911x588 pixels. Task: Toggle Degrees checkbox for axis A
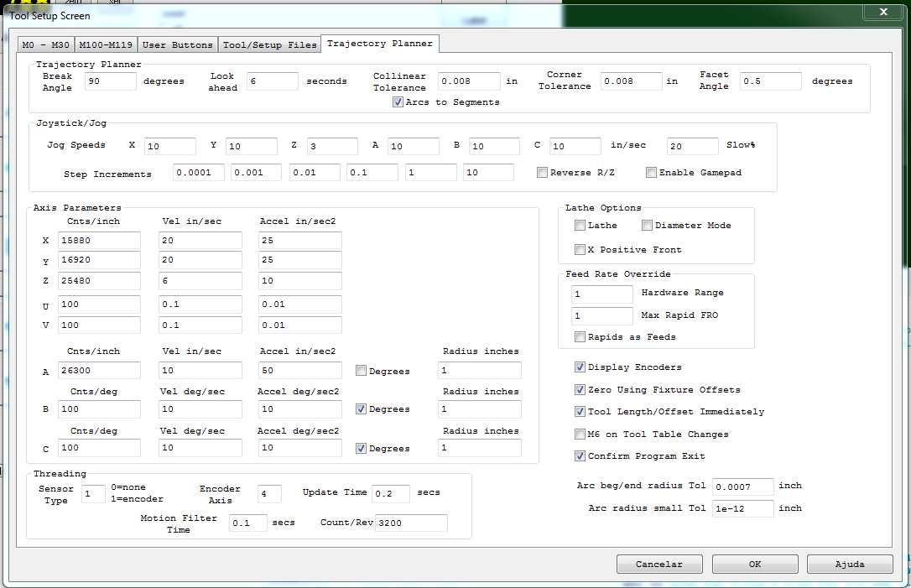pyautogui.click(x=361, y=371)
